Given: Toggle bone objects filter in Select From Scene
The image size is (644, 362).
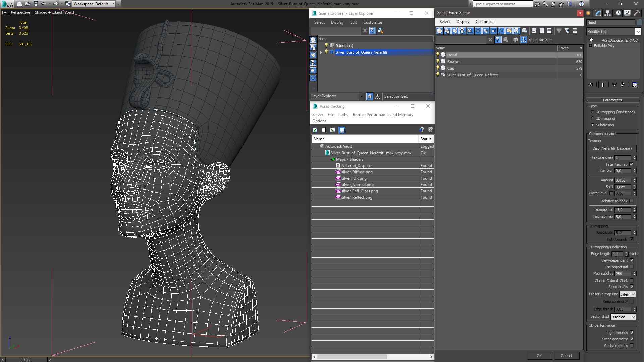Looking at the screenshot, I should [501, 31].
